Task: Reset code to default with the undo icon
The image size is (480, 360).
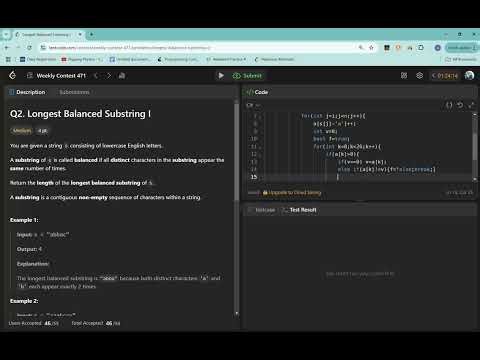Action: point(460,105)
